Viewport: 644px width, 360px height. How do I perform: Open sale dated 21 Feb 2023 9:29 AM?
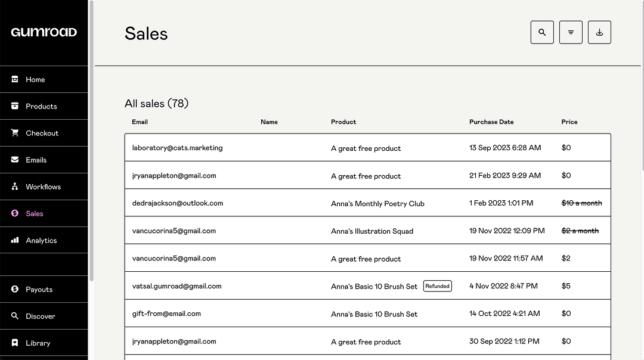pyautogui.click(x=367, y=175)
